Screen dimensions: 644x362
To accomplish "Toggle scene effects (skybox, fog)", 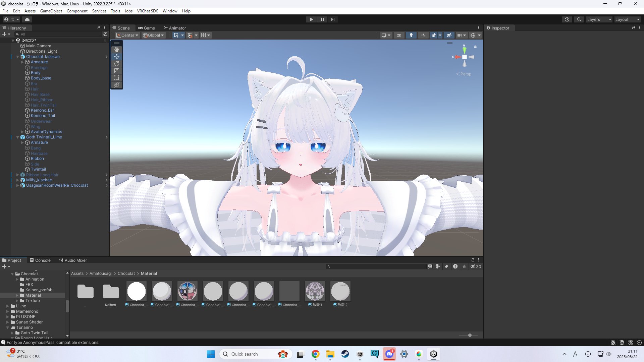I will click(434, 35).
